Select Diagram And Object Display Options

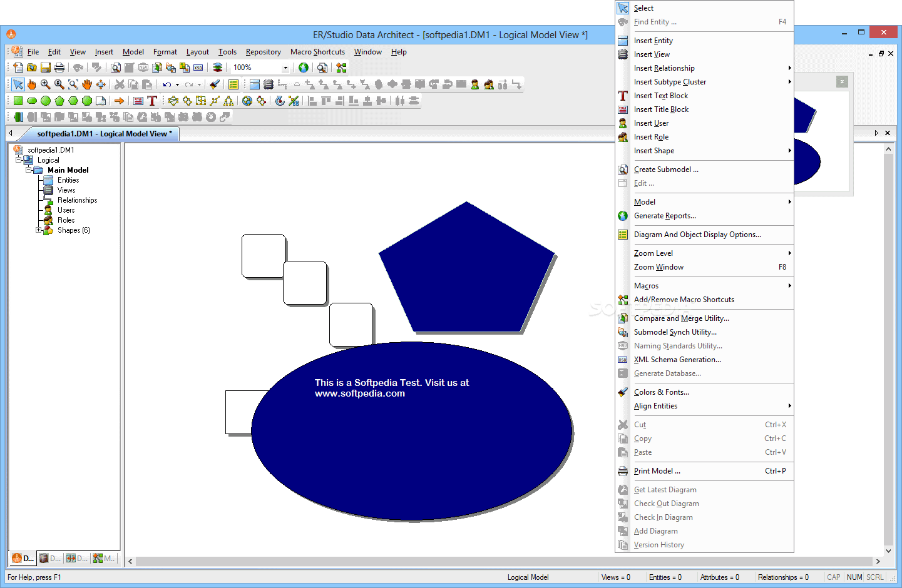tap(704, 235)
